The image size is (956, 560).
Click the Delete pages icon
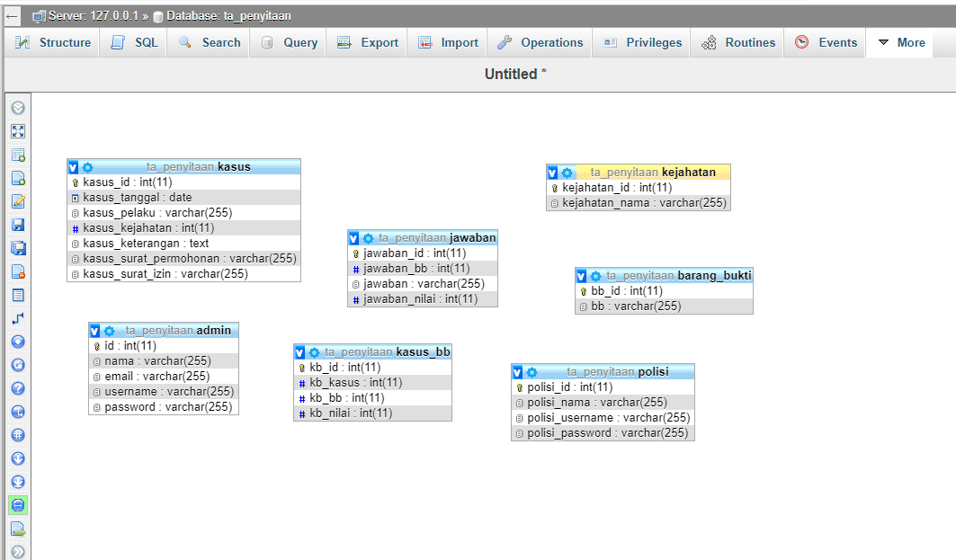click(18, 271)
